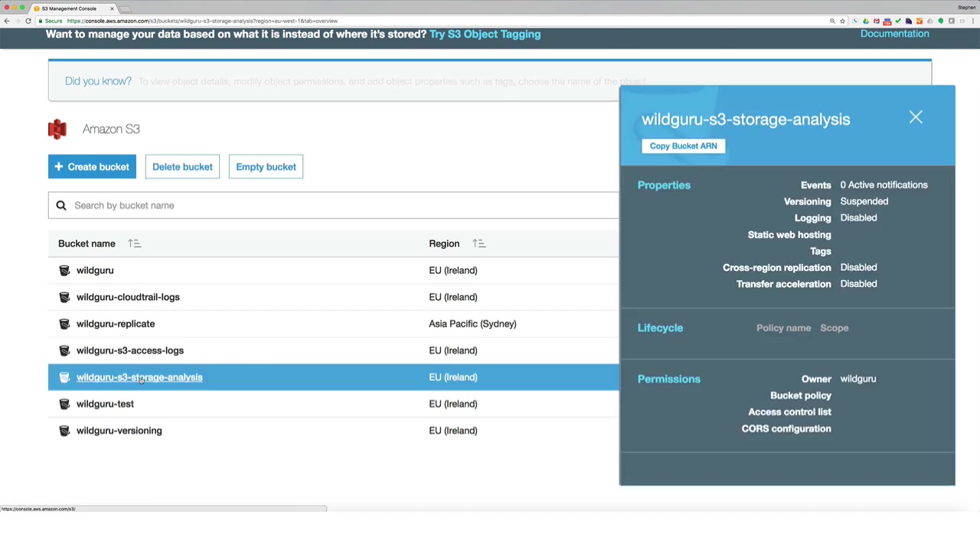Sort buckets by region using the sort icon

479,243
